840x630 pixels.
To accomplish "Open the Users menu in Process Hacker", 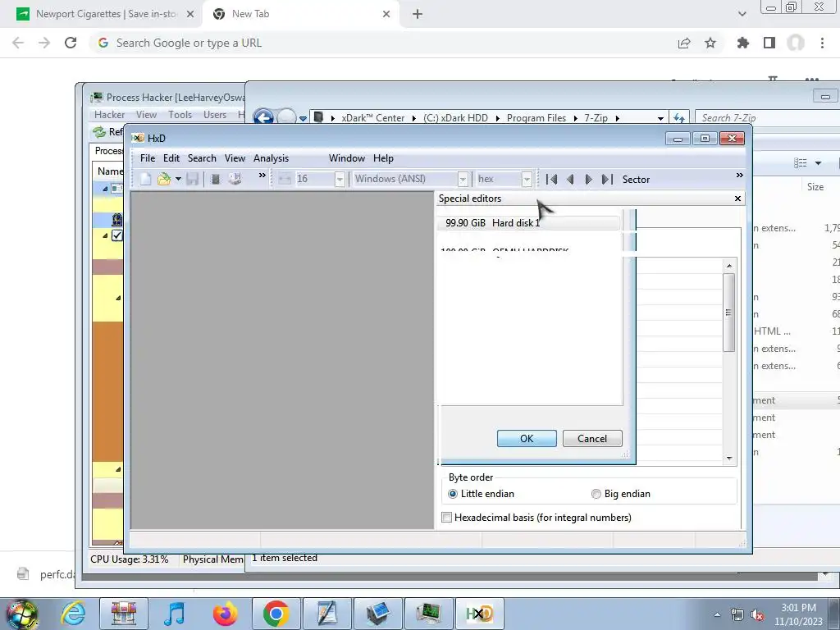I will tap(215, 115).
